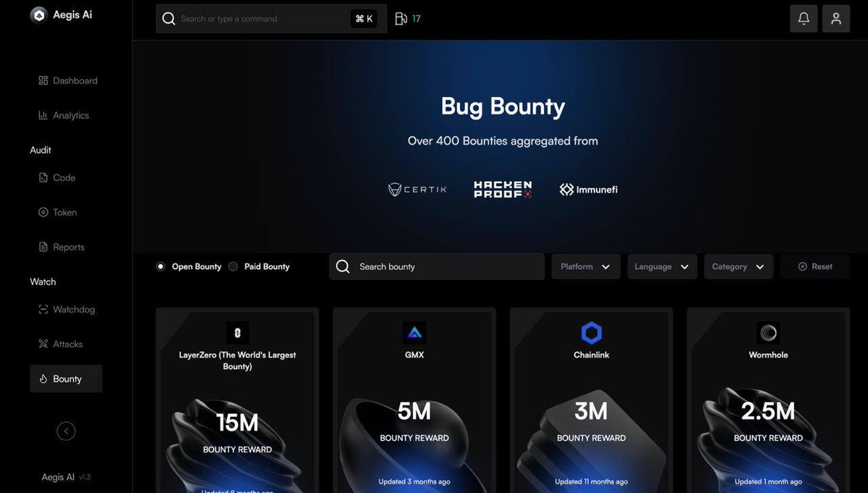Screen dimensions: 868x493
Task: Click the ⌘K shortcut badge
Action: 364,19
